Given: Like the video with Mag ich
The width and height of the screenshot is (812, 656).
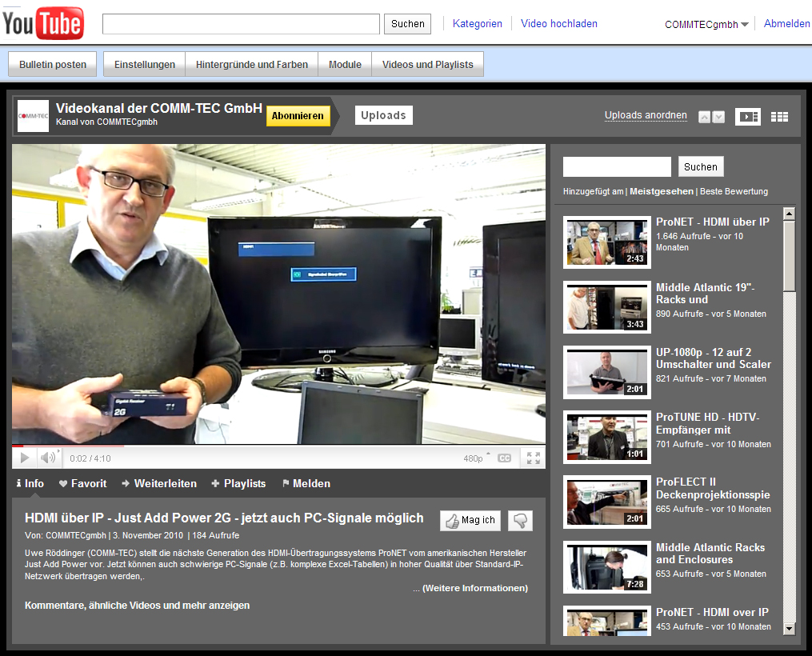Looking at the screenshot, I should click(470, 520).
